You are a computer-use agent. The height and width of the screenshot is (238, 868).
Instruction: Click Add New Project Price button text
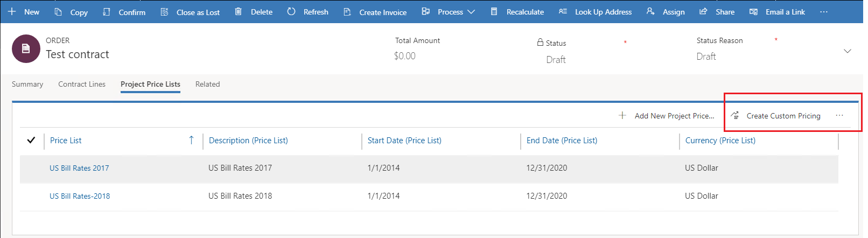(674, 116)
